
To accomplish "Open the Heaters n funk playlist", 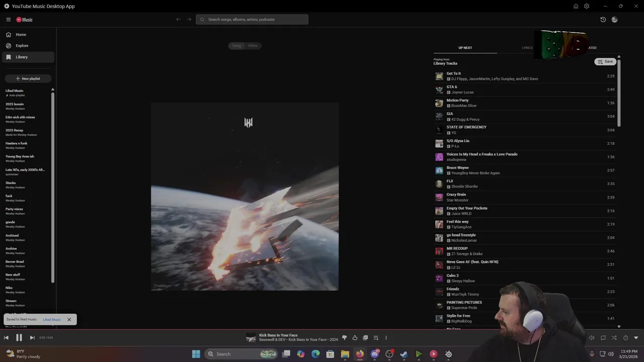I will click(26, 145).
